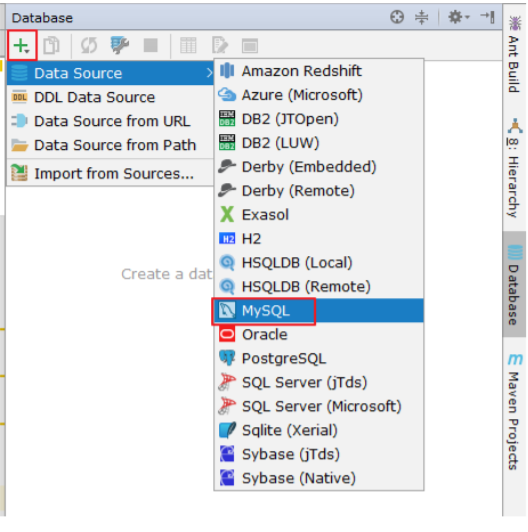Open the console icon in toolbar
Image resolution: width=528 pixels, height=532 pixels.
(250, 46)
